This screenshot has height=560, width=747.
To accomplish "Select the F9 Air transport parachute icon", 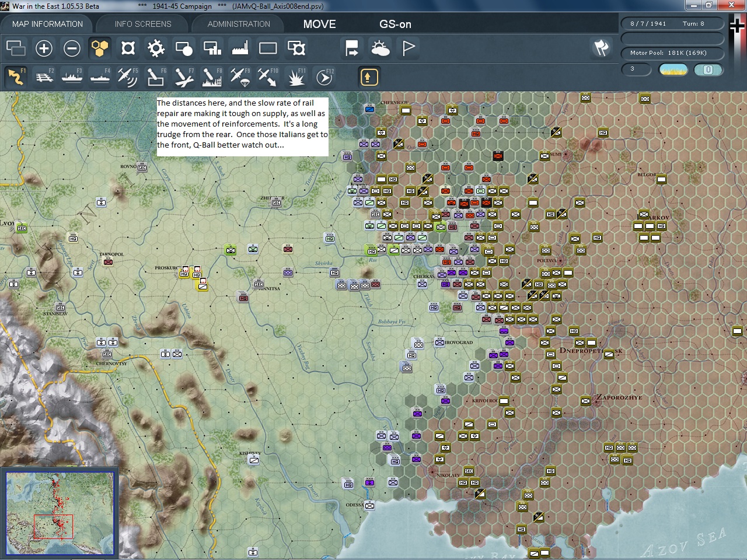I will [x=240, y=76].
